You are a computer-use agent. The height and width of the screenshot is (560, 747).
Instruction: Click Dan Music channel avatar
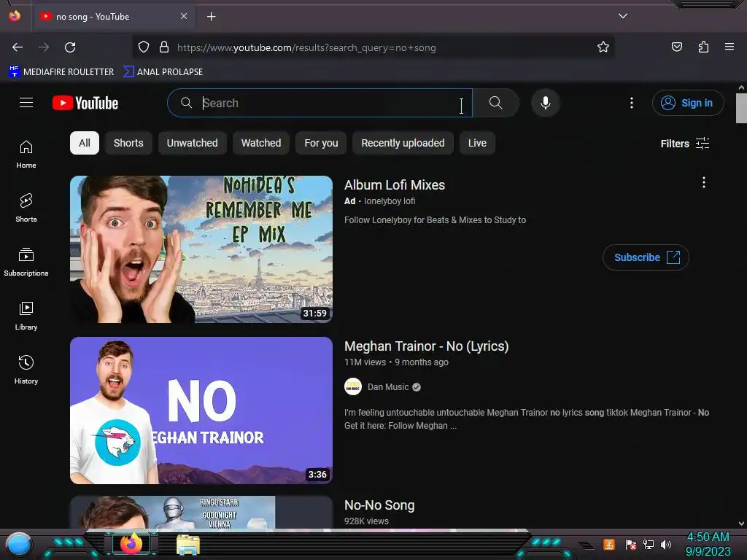[353, 386]
